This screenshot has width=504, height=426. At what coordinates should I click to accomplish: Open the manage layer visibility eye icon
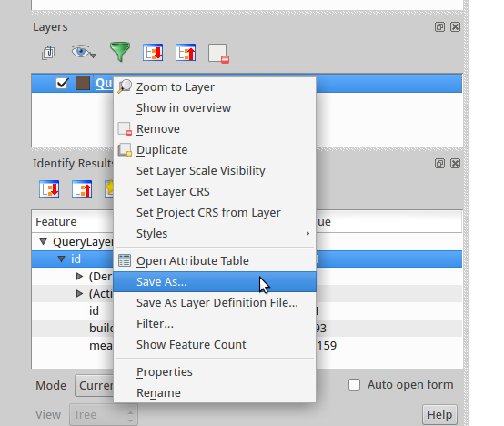point(84,52)
